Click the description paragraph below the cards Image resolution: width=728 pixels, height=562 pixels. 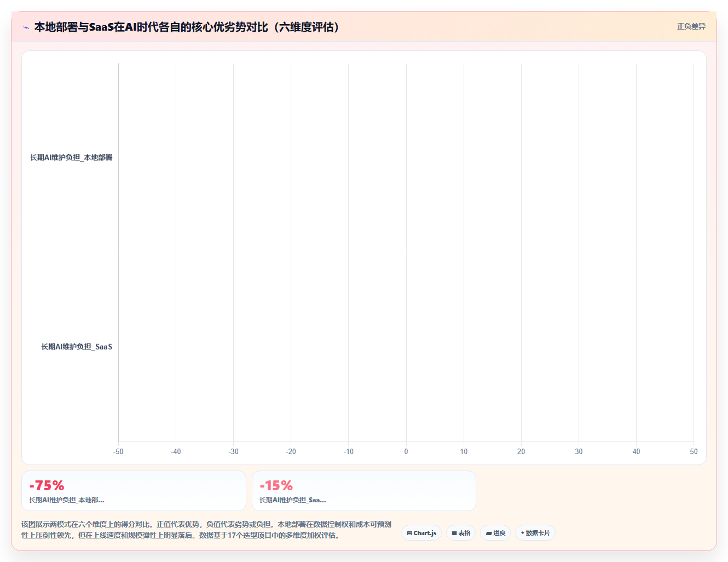click(x=206, y=530)
